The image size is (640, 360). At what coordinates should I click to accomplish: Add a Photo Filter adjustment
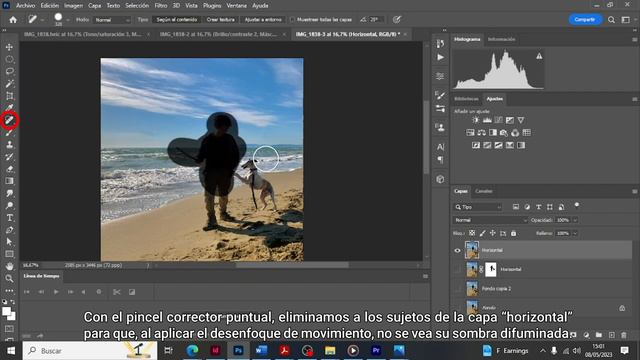tap(504, 133)
